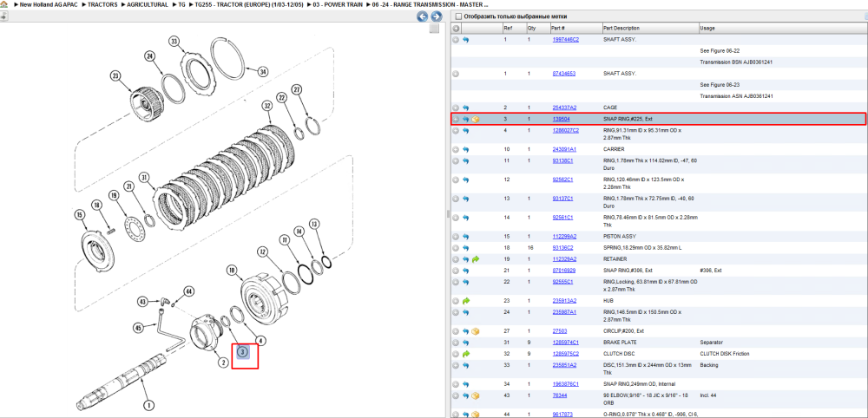Open TRACTORS breadcrumb level
This screenshot has height=418, width=868.
(102, 4)
